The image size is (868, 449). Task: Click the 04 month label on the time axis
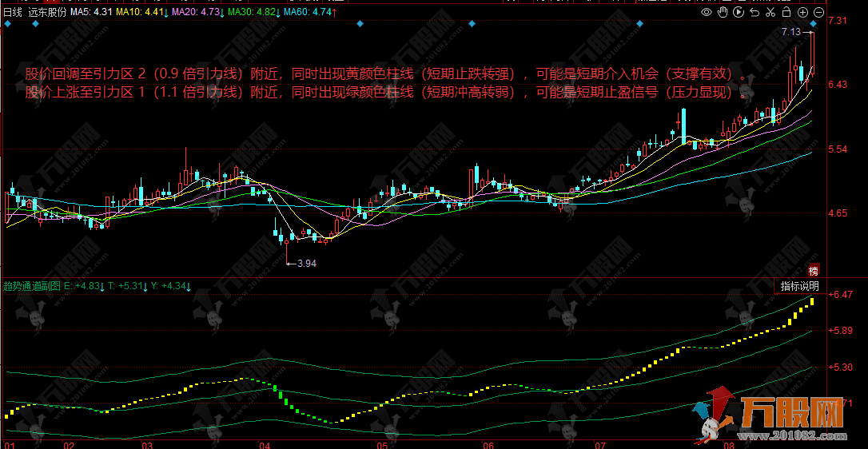click(265, 444)
